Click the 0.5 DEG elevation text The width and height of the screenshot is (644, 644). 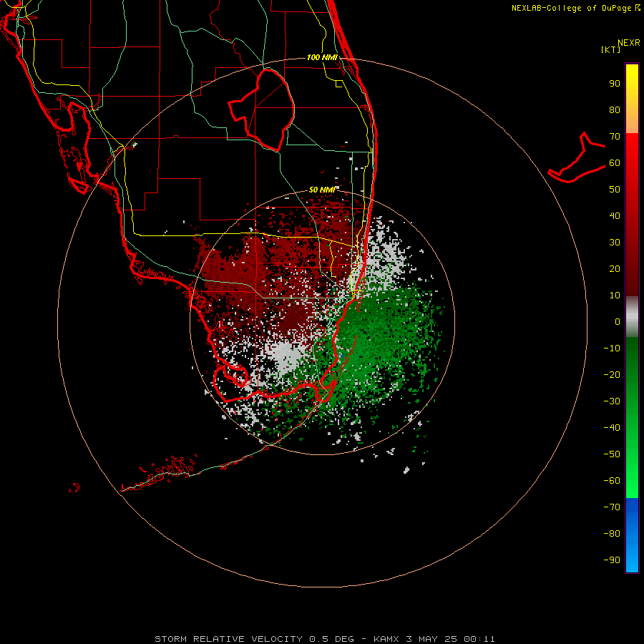(x=331, y=639)
